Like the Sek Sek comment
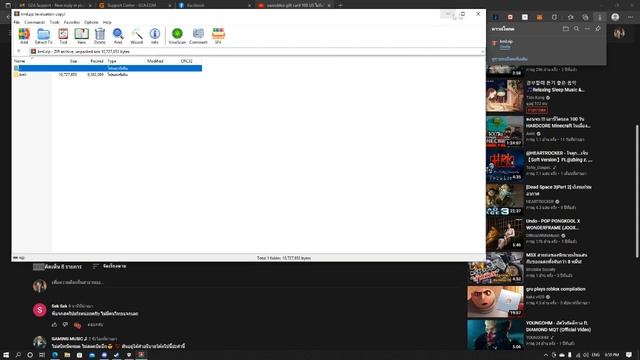This screenshot has width=640, height=360. pyautogui.click(x=55, y=325)
